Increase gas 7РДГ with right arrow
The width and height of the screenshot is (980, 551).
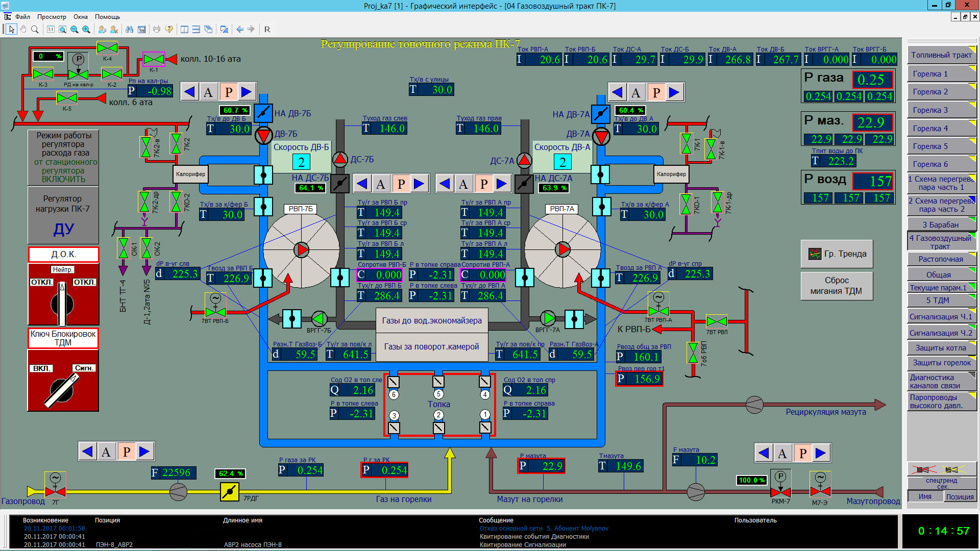click(x=144, y=452)
